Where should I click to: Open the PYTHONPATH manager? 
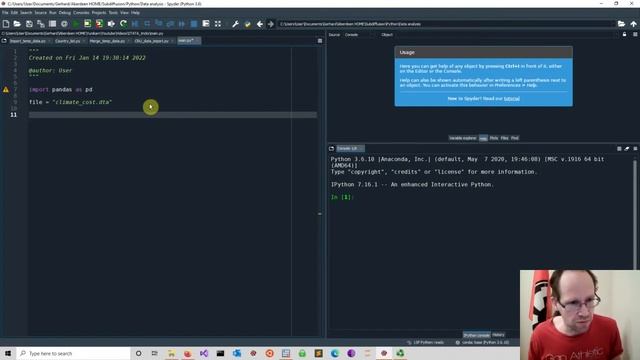(x=247, y=24)
